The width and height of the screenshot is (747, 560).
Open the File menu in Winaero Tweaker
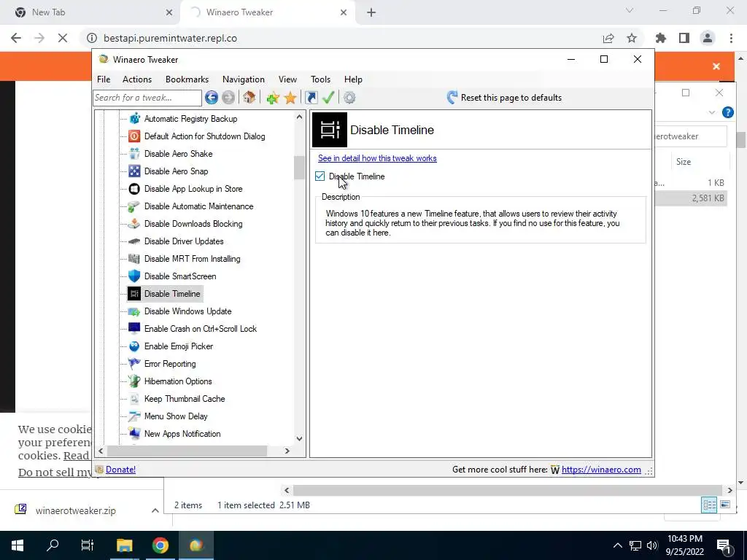tap(104, 79)
